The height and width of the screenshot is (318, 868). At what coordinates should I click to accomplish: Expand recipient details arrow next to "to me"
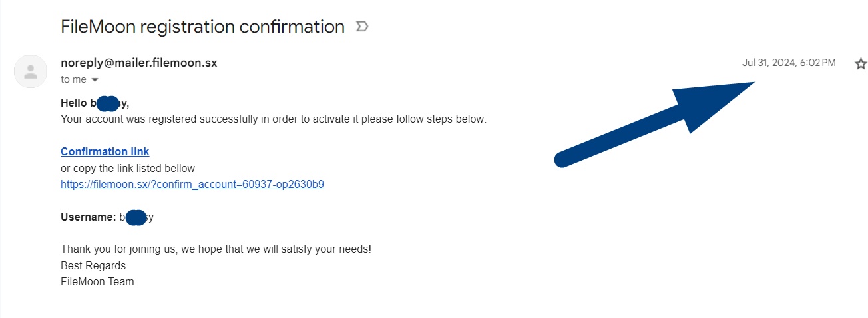(x=95, y=80)
